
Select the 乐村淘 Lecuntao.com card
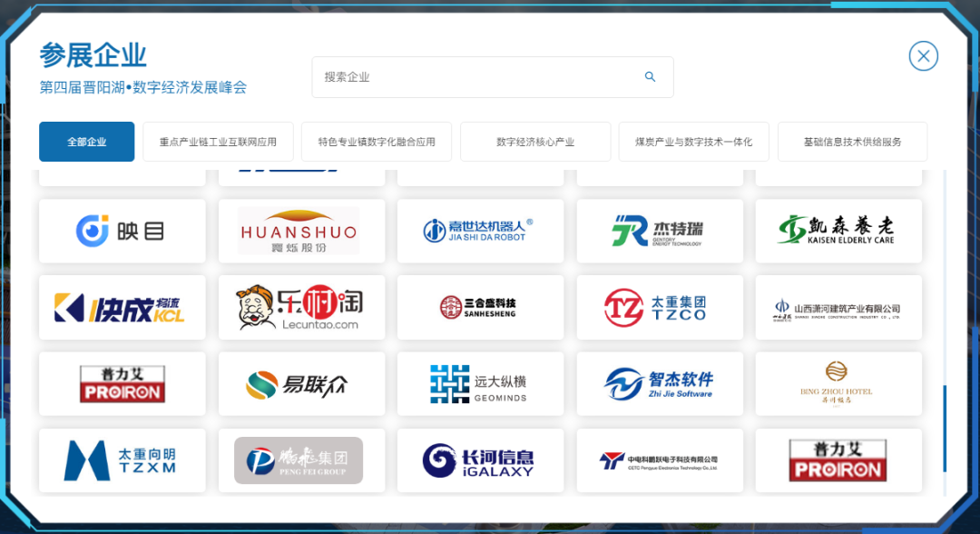[x=301, y=308]
